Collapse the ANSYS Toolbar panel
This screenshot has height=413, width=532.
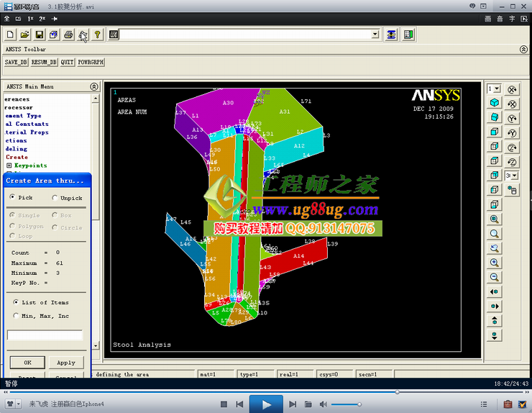(523, 50)
